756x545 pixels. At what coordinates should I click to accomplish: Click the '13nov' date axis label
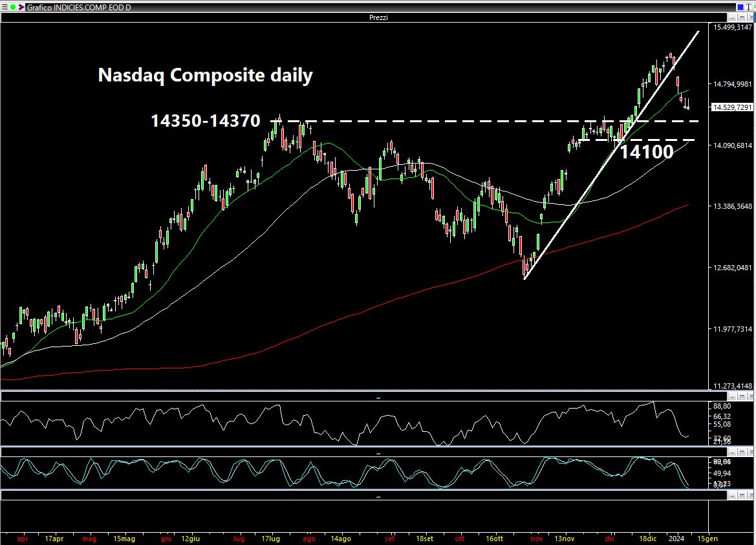click(x=564, y=539)
